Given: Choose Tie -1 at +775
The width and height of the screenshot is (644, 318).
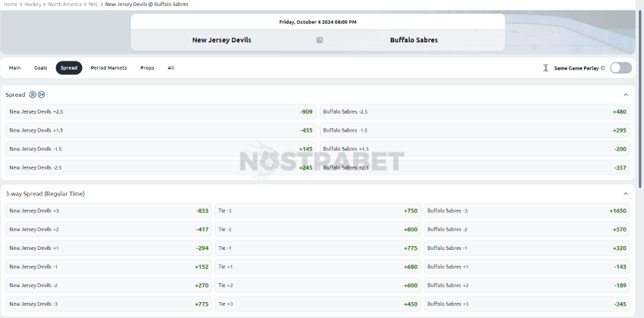Looking at the screenshot, I should click(318, 248).
